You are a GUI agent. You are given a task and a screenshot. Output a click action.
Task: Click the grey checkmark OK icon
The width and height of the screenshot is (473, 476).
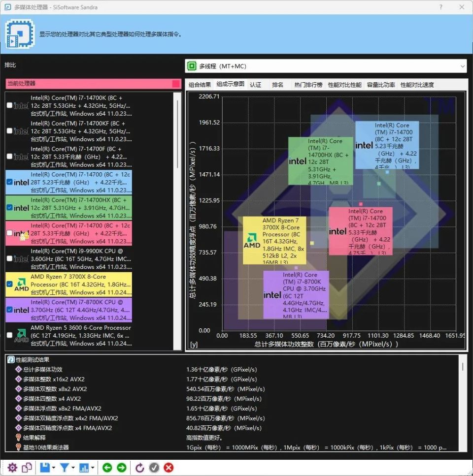[154, 467]
